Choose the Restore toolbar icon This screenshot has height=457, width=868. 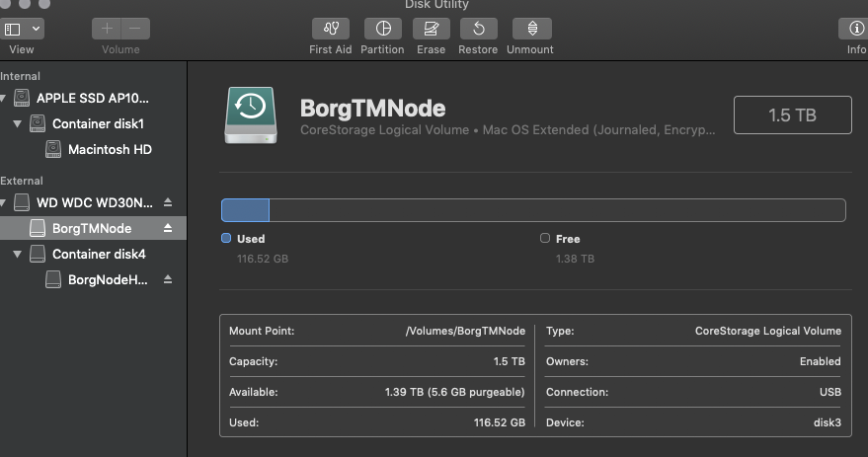(478, 29)
